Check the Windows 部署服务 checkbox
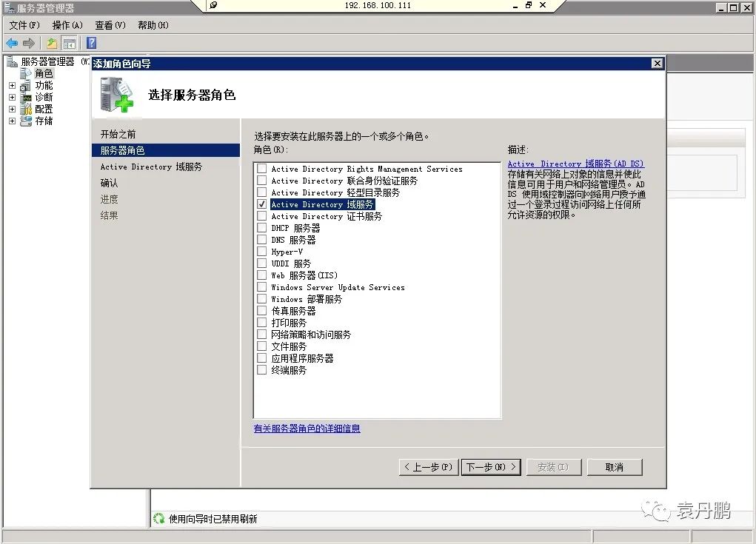This screenshot has width=756, height=544. tap(262, 299)
